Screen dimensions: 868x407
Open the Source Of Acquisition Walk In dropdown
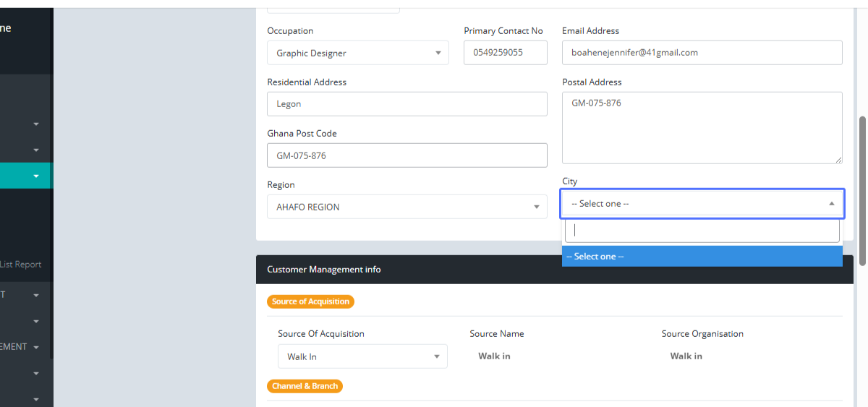coord(362,356)
